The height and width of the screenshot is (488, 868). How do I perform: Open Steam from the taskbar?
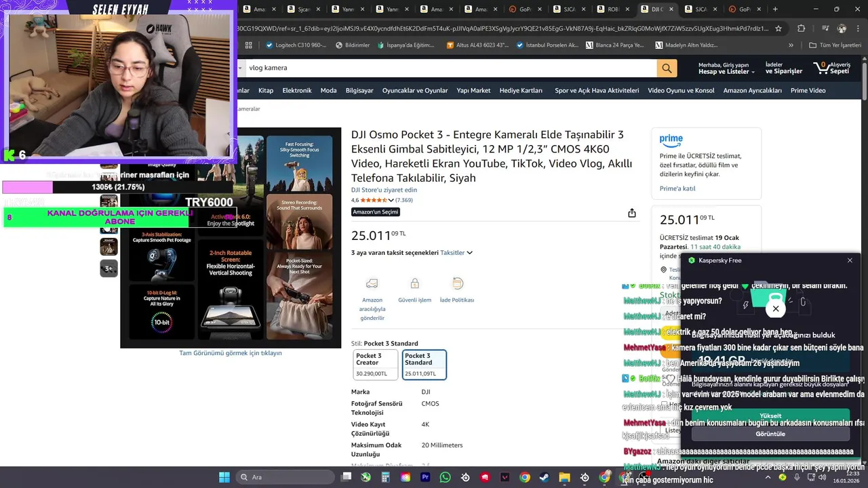[544, 477]
